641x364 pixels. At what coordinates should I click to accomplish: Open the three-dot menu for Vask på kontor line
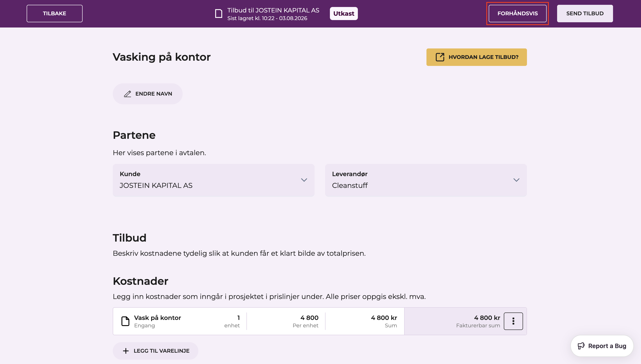click(513, 321)
